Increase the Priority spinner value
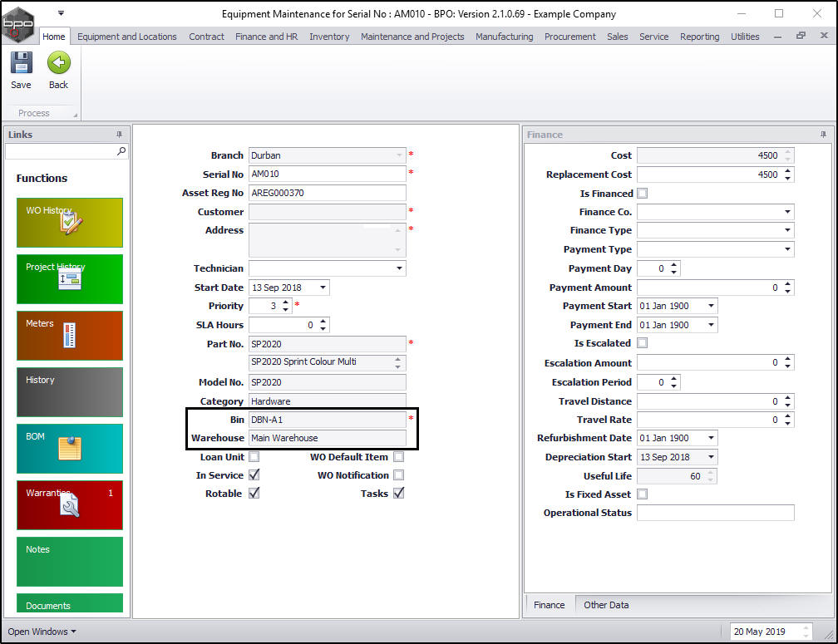The width and height of the screenshot is (838, 644). point(285,302)
